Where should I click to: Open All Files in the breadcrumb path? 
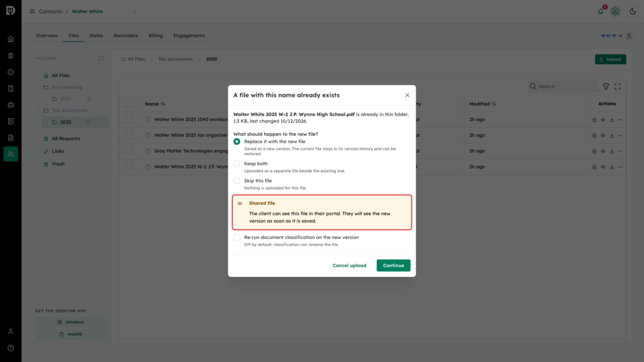(133, 59)
